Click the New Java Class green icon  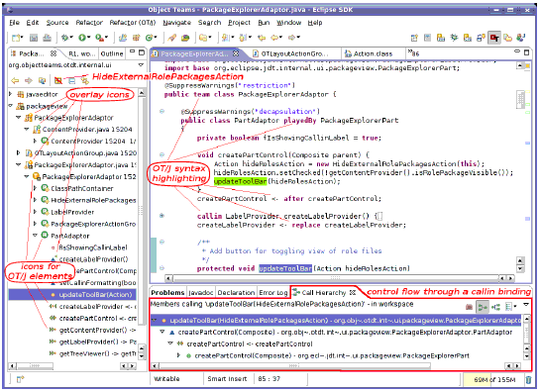point(150,38)
